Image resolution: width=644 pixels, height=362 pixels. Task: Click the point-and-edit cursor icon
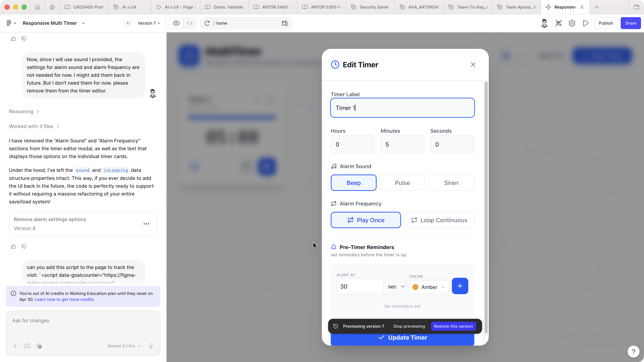[39, 346]
